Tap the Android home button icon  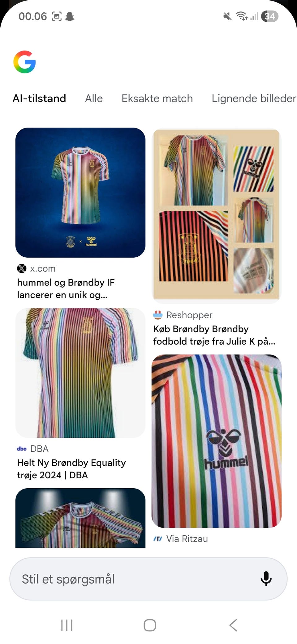click(x=150, y=625)
